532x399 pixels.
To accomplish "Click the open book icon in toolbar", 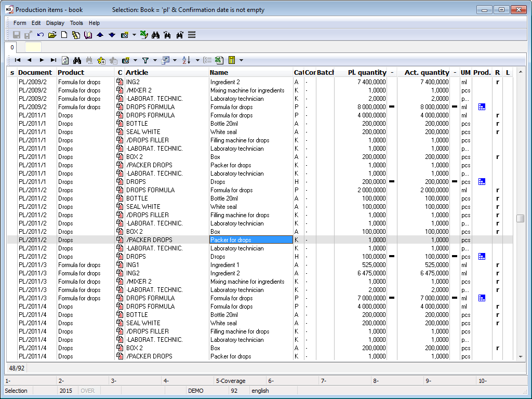I will point(88,35).
